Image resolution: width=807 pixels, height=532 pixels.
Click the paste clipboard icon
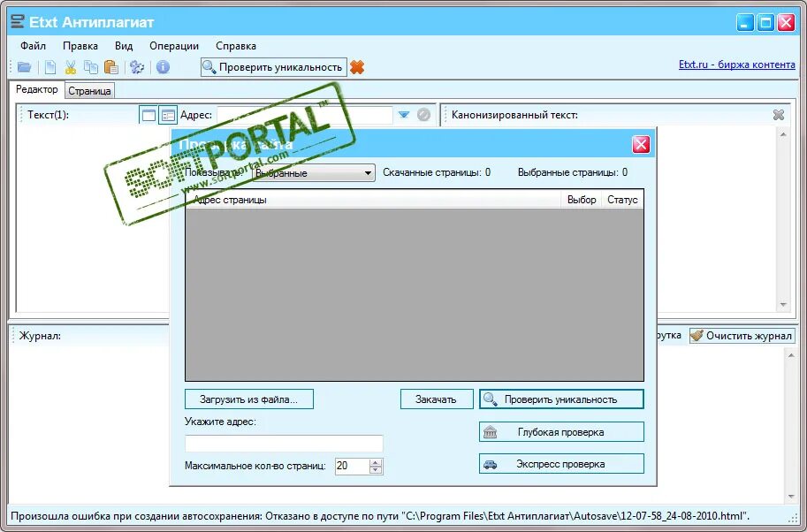click(x=111, y=67)
